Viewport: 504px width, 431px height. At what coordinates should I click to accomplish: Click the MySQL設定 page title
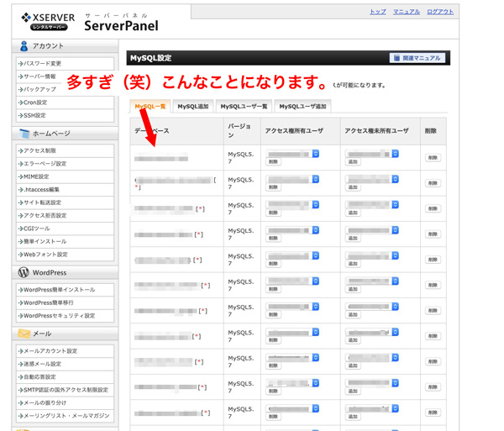point(150,58)
